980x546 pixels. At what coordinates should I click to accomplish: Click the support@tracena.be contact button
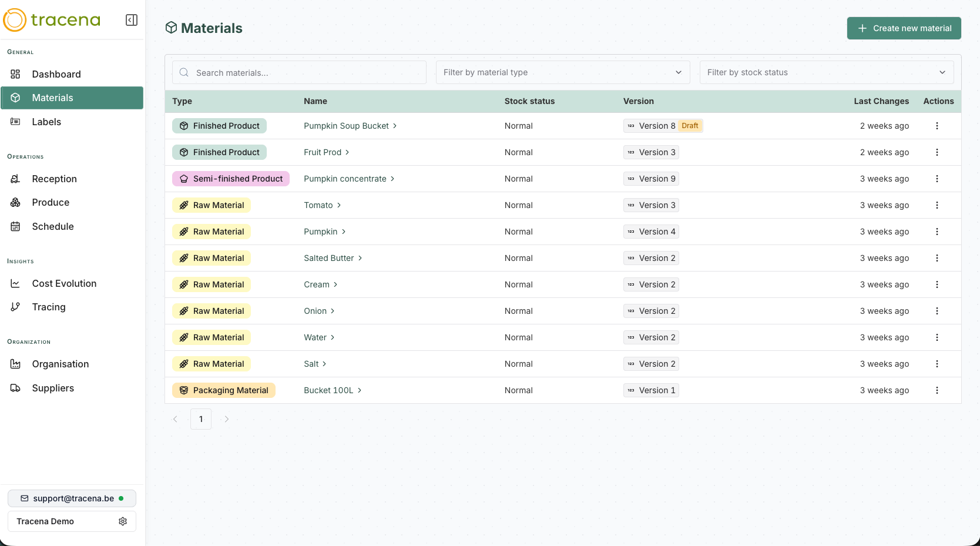pos(72,498)
